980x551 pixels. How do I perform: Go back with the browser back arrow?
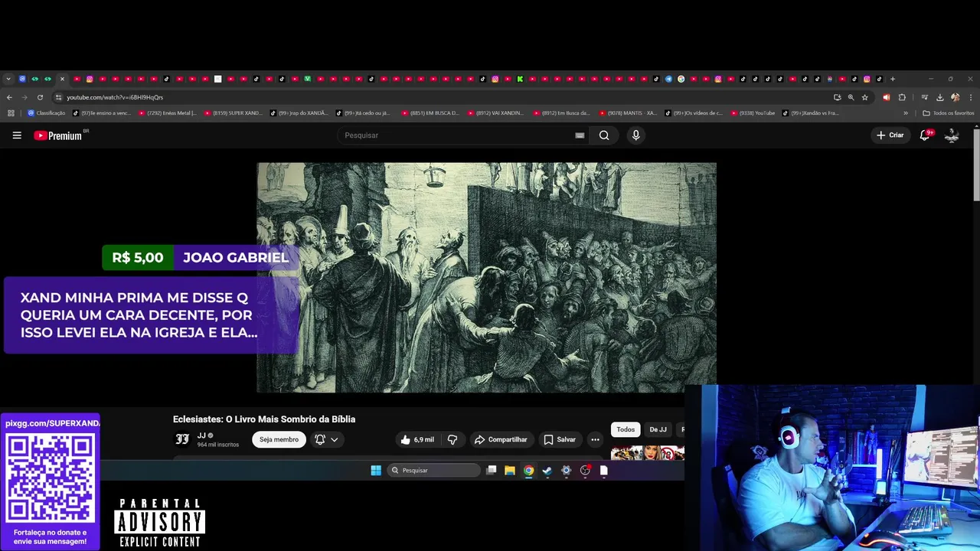[x=9, y=97]
